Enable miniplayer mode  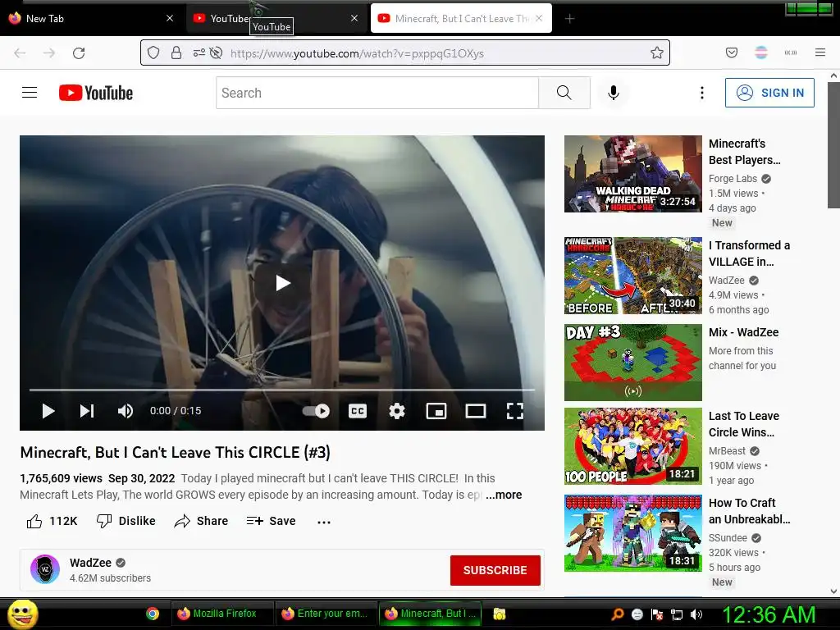(436, 411)
